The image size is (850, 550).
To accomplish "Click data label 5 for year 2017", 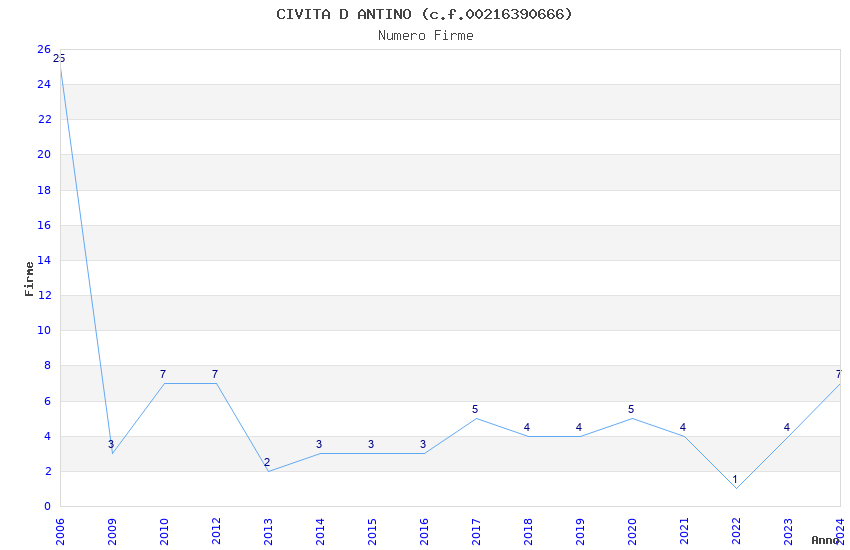I will (475, 409).
